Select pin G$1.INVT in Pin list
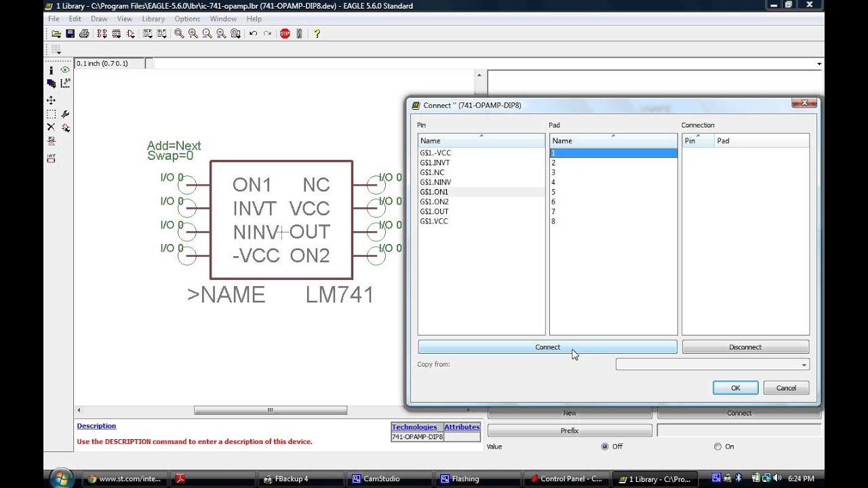This screenshot has width=868, height=488. pyautogui.click(x=481, y=163)
